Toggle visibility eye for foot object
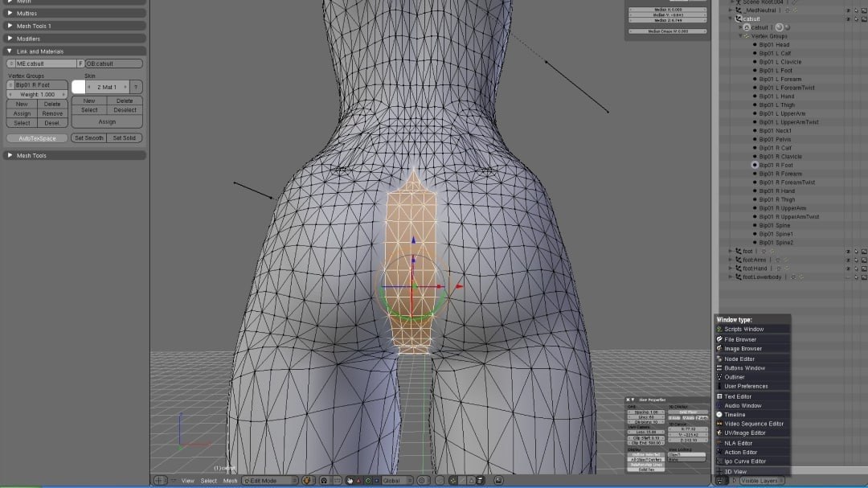The image size is (868, 488). coord(848,252)
